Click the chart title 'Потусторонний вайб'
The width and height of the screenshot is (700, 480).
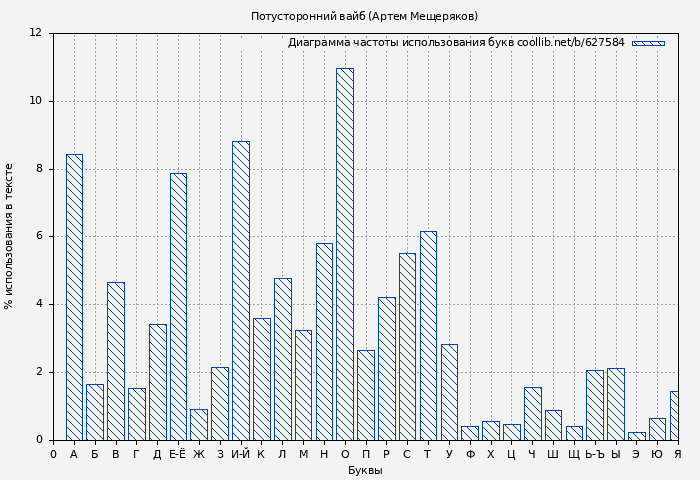[x=364, y=16]
